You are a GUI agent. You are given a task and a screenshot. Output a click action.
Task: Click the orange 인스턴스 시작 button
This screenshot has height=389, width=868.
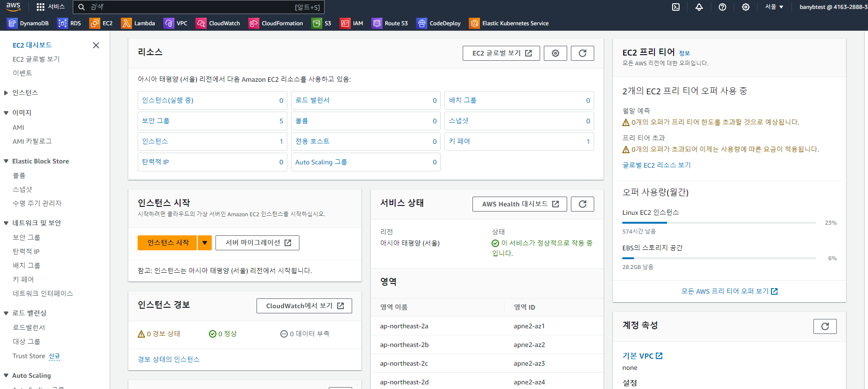167,243
